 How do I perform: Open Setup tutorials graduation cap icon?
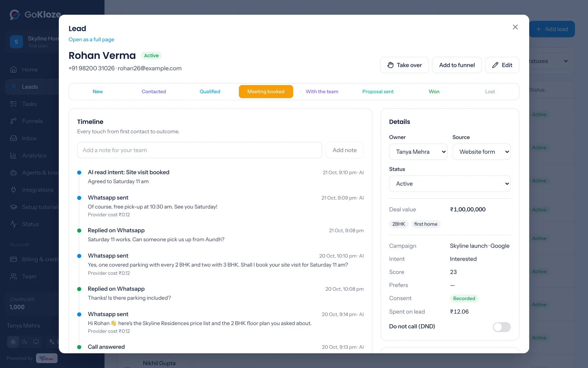pos(14,207)
